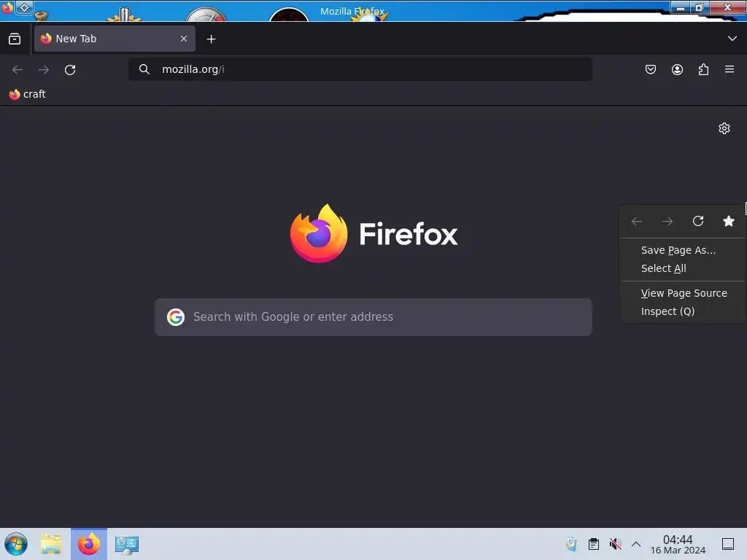Open the clipboard tray icon

[594, 544]
